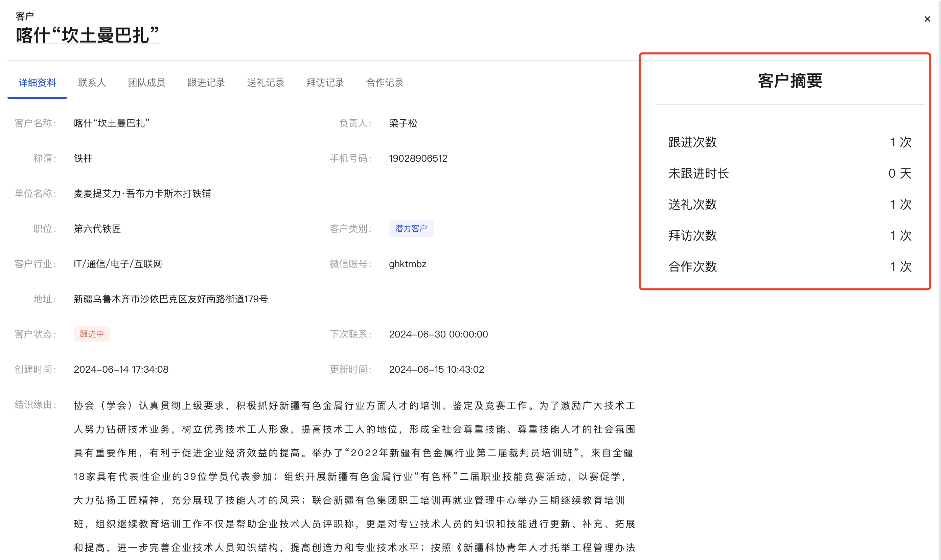Open the 联系人 tab
Image resolution: width=941 pixels, height=560 pixels.
coord(92,83)
